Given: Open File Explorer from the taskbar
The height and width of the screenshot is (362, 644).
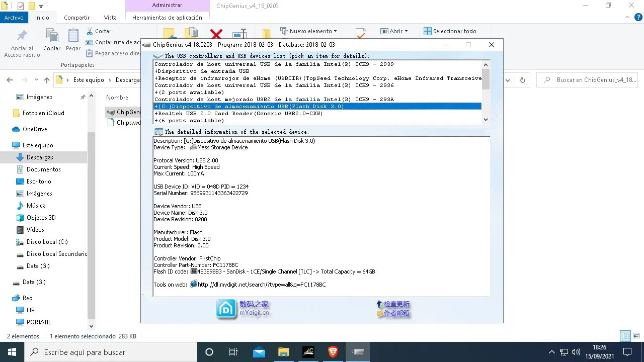Looking at the screenshot, I should pos(284,352).
